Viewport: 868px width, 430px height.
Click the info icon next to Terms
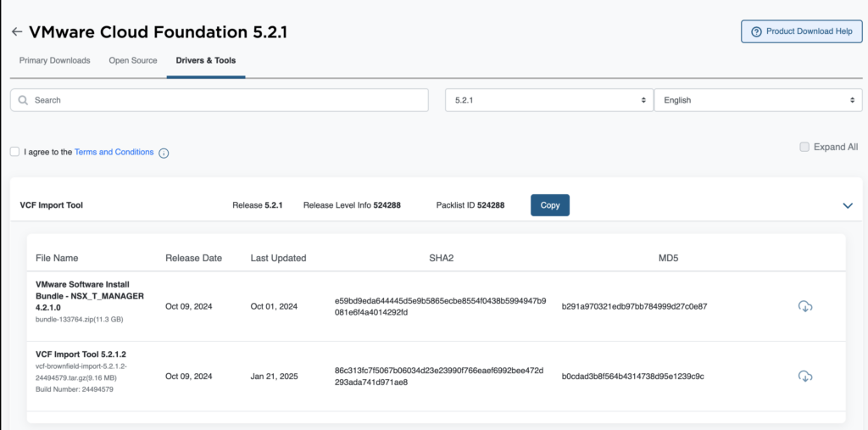[x=164, y=153]
